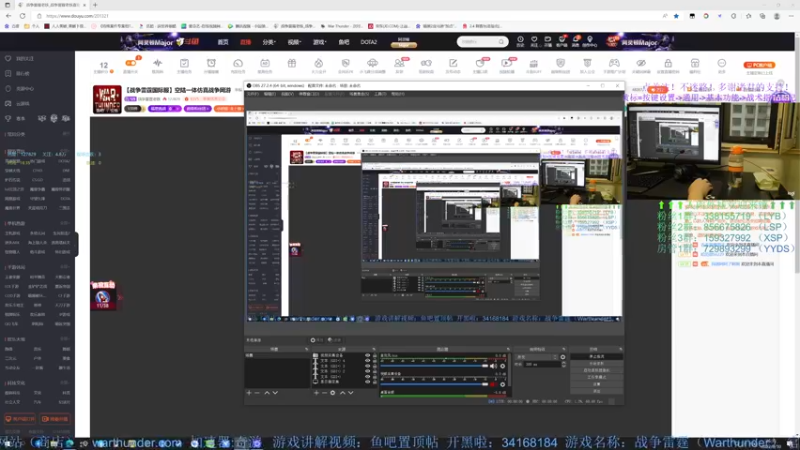Add a new source with OBS Sources plus
This screenshot has width=800, height=450.
click(316, 393)
